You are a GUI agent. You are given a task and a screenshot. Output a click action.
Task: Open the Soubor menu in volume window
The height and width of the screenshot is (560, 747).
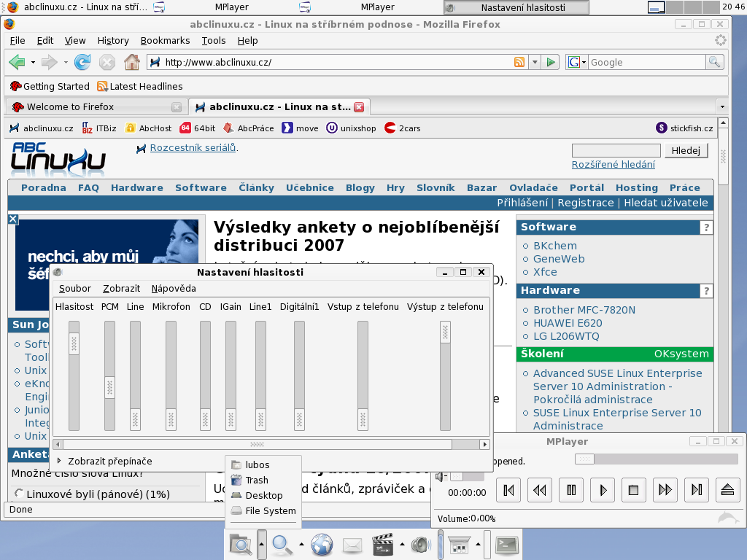(x=75, y=289)
